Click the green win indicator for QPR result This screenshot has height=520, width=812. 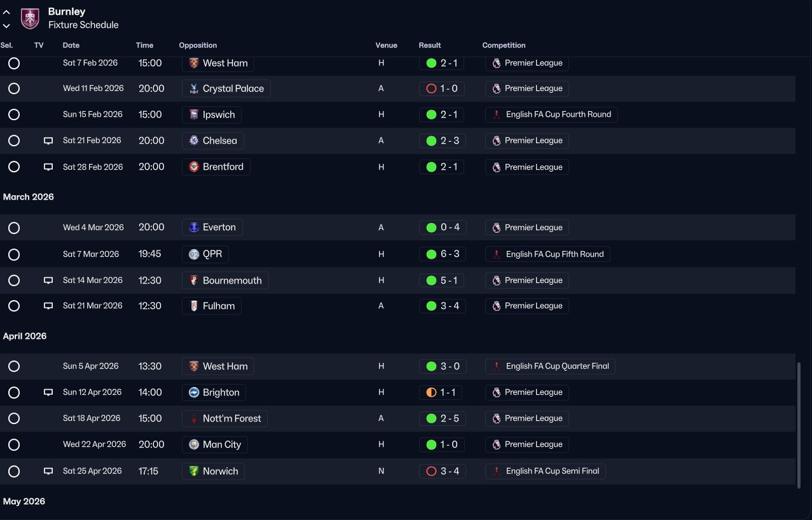(431, 254)
